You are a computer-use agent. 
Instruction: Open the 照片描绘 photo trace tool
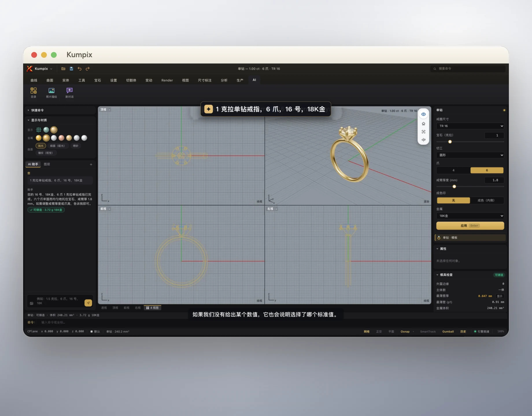click(51, 93)
